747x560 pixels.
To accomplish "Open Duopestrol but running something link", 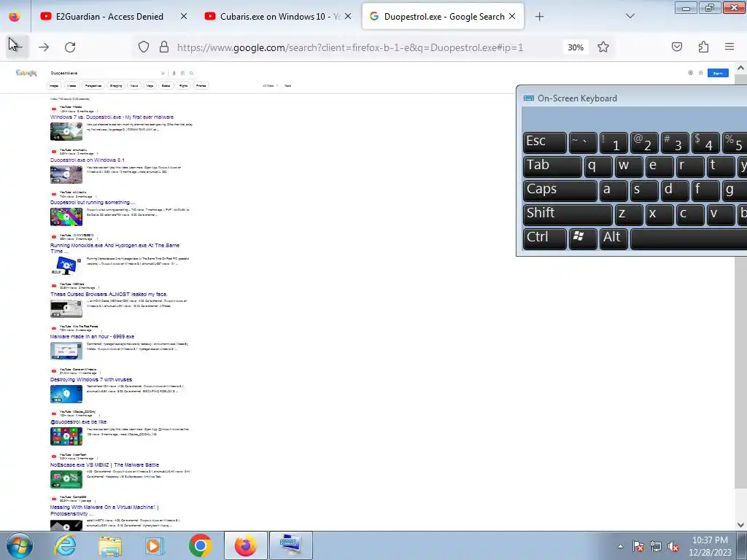I will [x=93, y=203].
